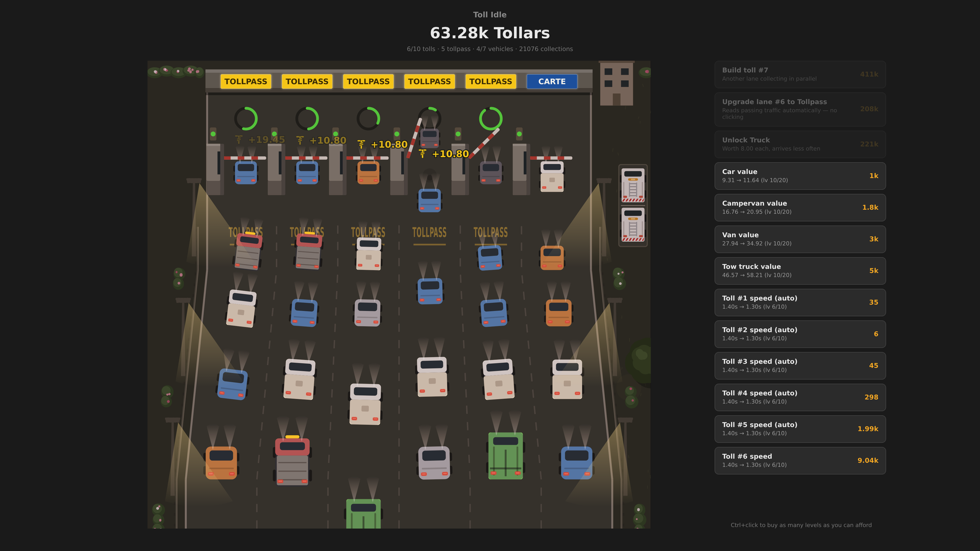This screenshot has height=551, width=980.
Task: Select Unlock Truck upgrade
Action: coord(800,144)
